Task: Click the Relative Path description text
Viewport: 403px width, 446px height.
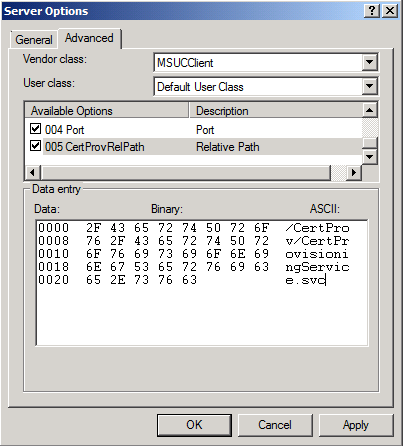Action: tap(228, 147)
